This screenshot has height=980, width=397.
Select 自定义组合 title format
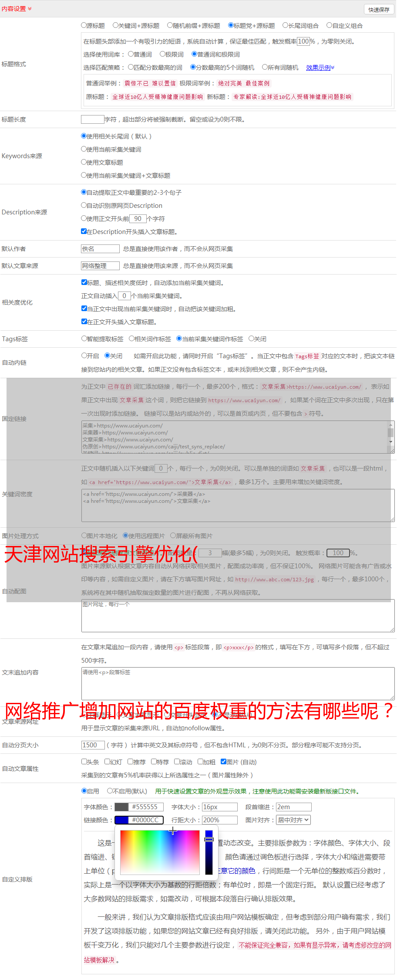330,25
